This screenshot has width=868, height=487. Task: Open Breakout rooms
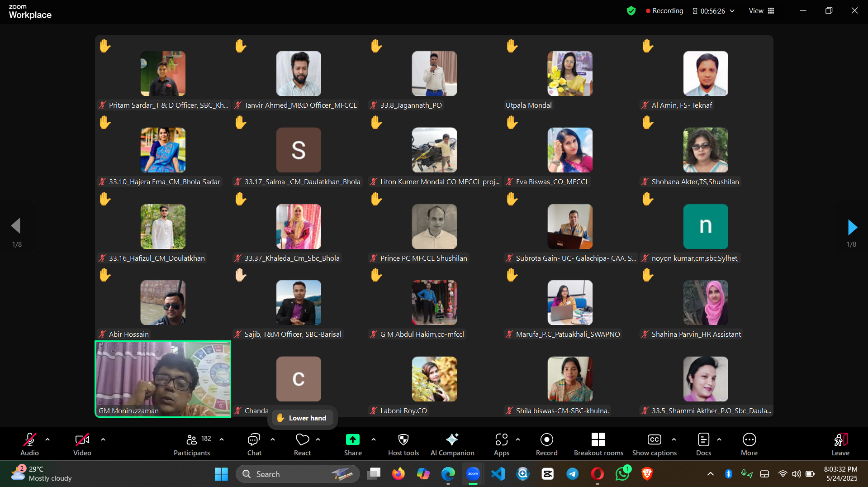(x=598, y=444)
